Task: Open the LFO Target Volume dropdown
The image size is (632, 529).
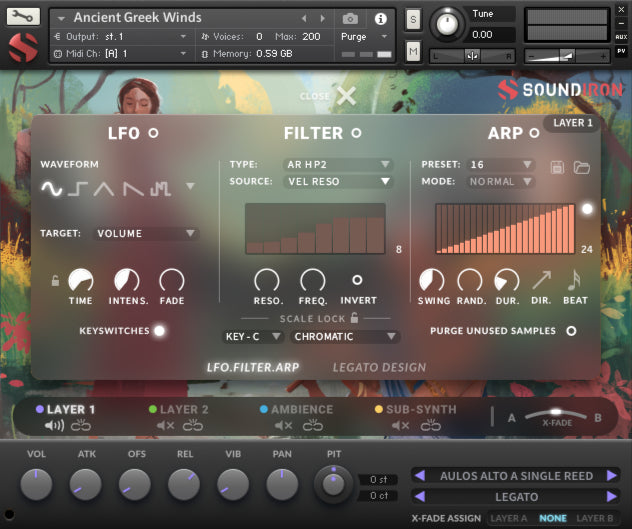Action: pos(146,233)
